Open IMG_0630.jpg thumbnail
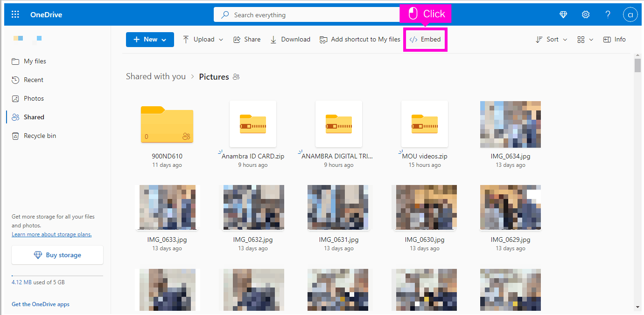 (425, 207)
